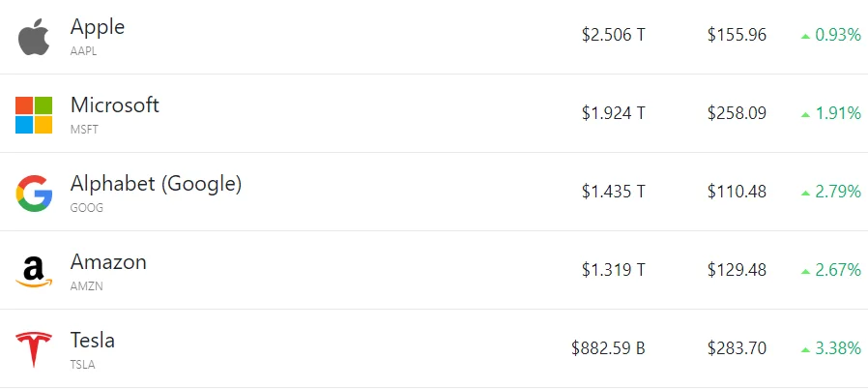Click the AAPL ticker symbol
This screenshot has width=868, height=389.
[83, 50]
